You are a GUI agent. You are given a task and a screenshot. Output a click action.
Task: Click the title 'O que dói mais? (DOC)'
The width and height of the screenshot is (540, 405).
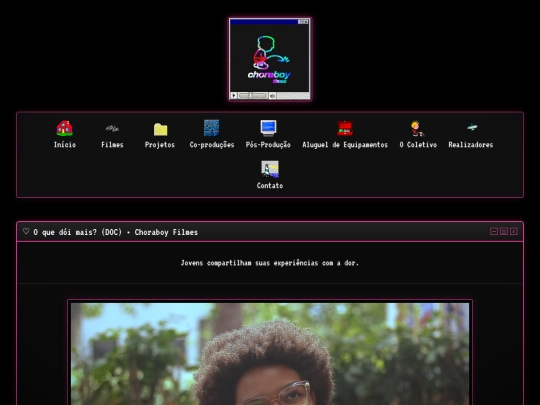pos(77,232)
